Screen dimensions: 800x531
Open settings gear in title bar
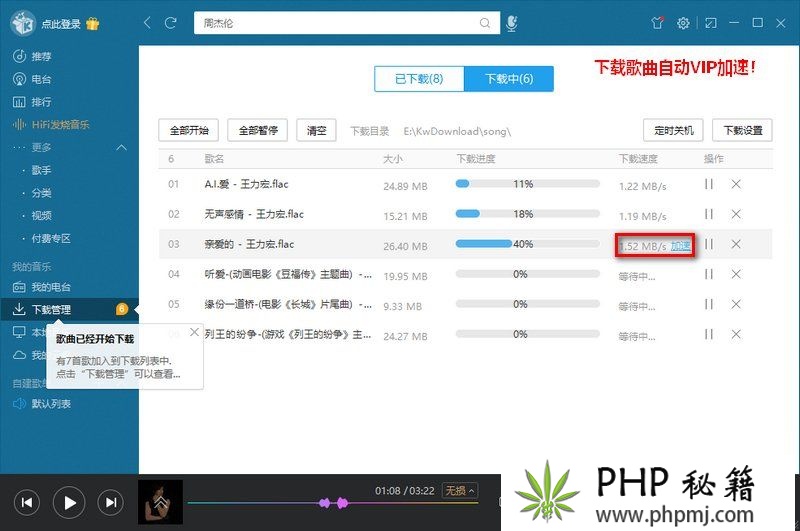[x=683, y=22]
